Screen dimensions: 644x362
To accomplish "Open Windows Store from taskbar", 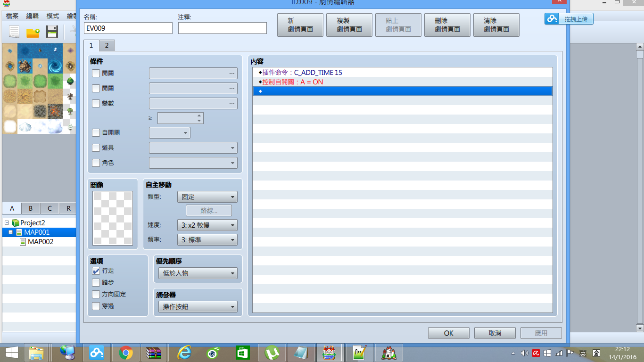I will tap(242, 353).
